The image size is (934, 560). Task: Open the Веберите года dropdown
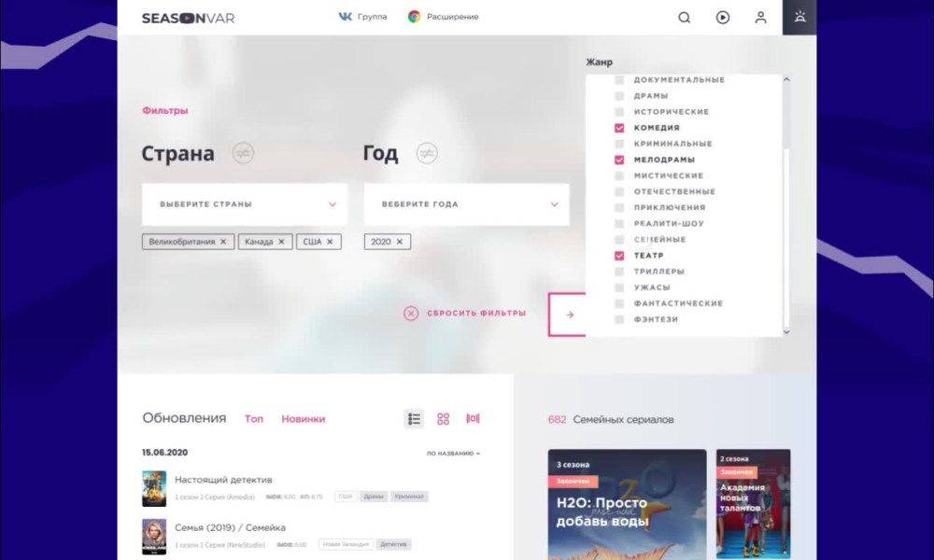pos(466,204)
